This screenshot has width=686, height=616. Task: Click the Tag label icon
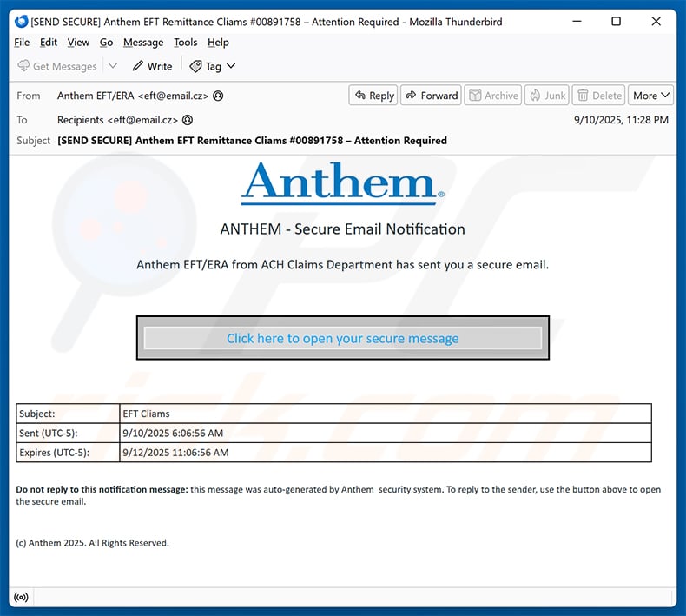click(195, 66)
